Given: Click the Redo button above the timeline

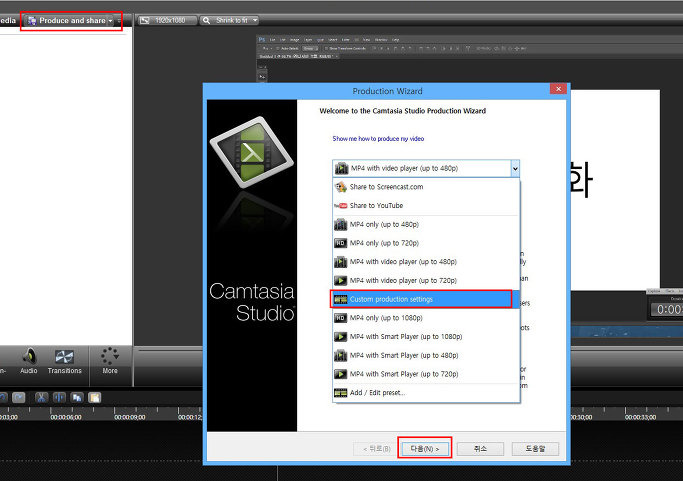Looking at the screenshot, I should click(19, 397).
